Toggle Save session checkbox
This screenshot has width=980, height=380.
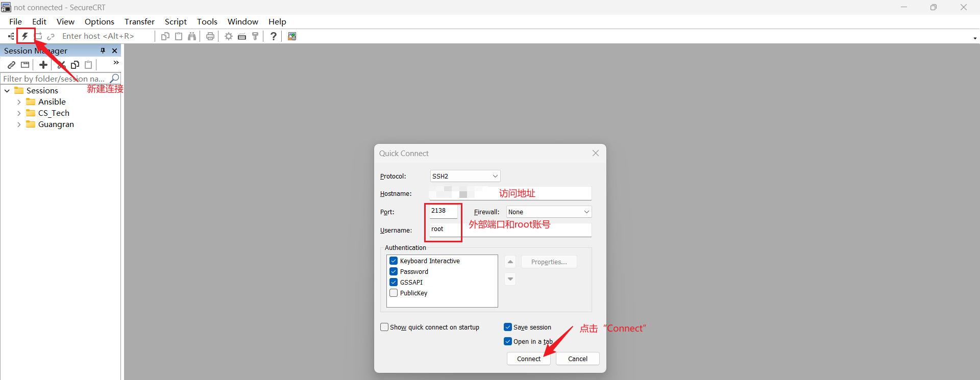tap(508, 327)
